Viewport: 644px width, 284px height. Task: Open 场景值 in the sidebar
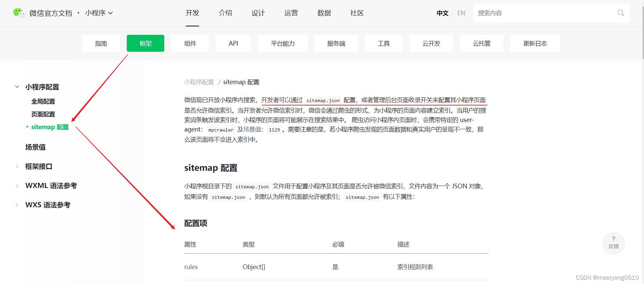(x=35, y=147)
